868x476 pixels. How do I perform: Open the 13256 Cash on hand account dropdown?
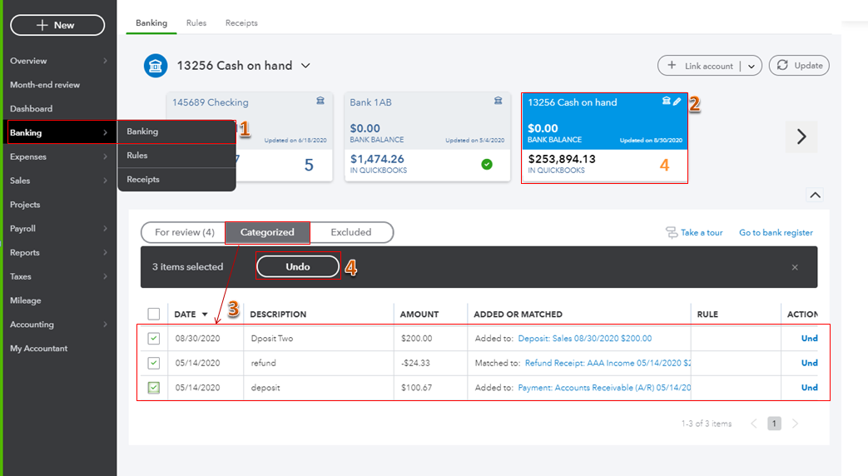pos(305,66)
